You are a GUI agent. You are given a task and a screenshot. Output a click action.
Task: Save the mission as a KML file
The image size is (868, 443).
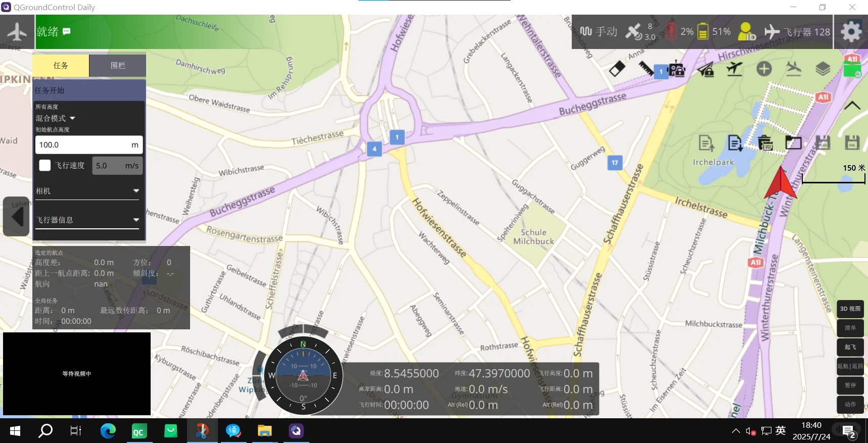coord(852,143)
